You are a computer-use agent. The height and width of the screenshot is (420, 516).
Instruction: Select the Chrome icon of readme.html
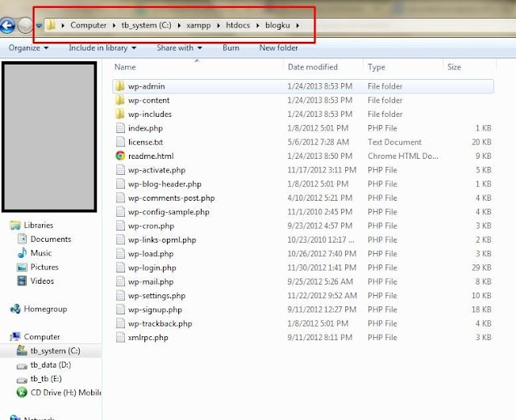coord(120,156)
